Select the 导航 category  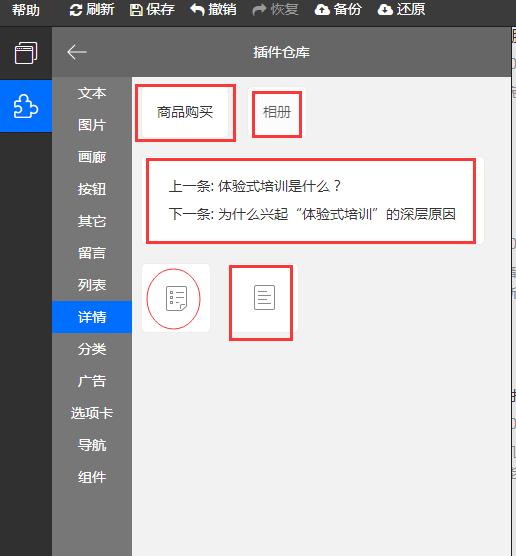92,445
